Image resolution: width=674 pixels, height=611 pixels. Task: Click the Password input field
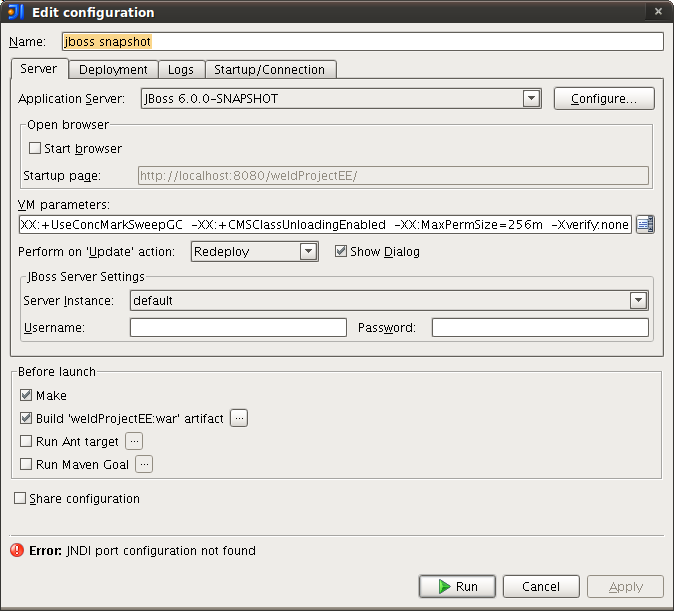(540, 328)
